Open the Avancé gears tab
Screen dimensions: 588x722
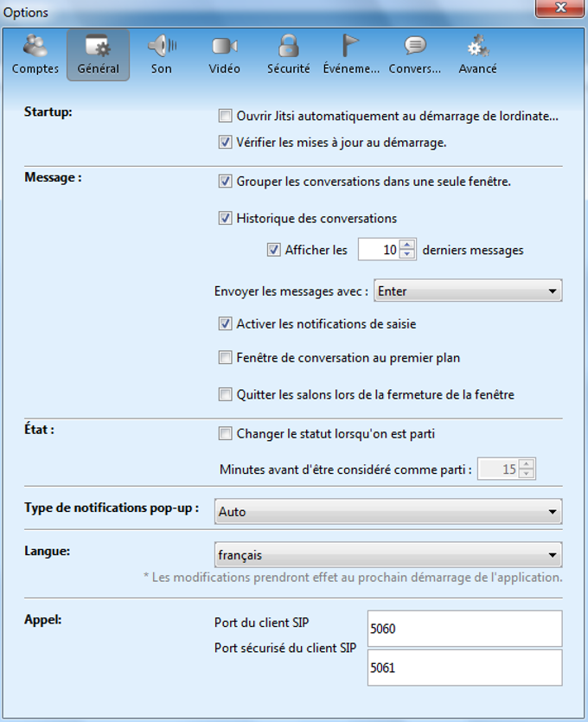[477, 54]
